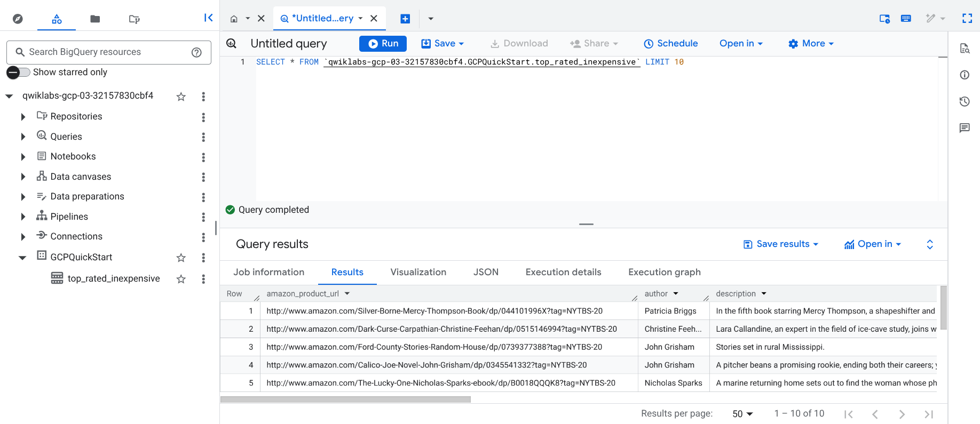
Task: Open the compass Explore icon in the sidebar
Action: pyautogui.click(x=18, y=19)
